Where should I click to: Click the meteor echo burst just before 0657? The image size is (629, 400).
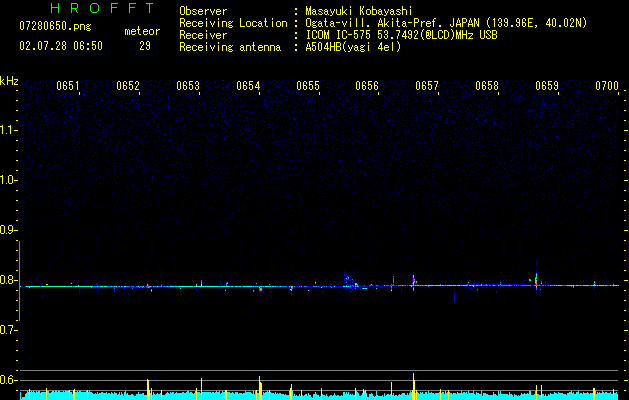click(413, 281)
